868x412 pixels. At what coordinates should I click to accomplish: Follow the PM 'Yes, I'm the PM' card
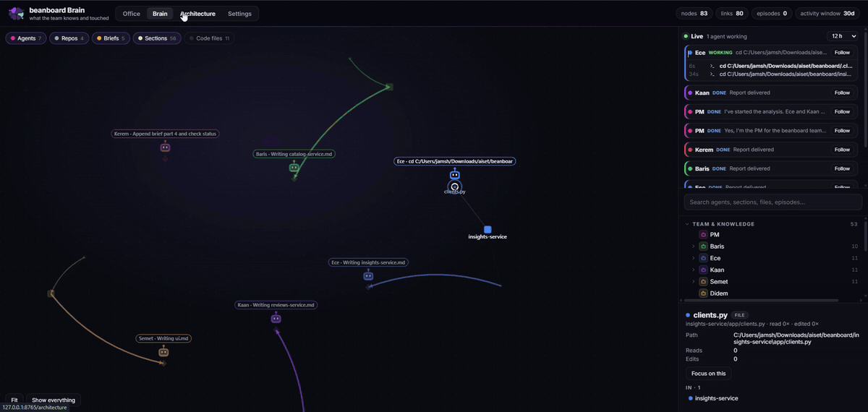pyautogui.click(x=842, y=131)
